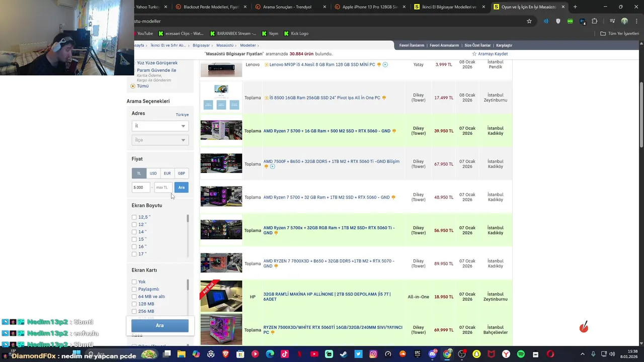This screenshot has width=644, height=362.
Task: Open File Explorer from the taskbar
Action: pyautogui.click(x=182, y=354)
